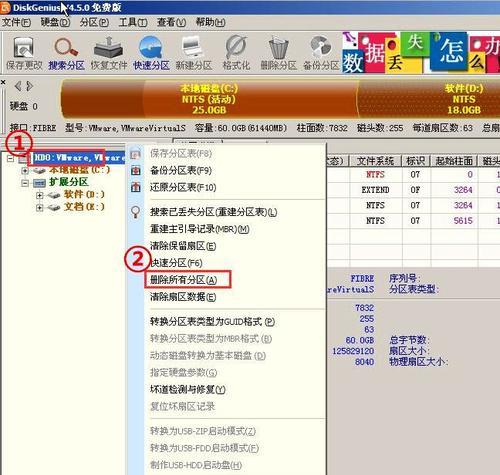This screenshot has height=475, width=500.
Task: Click the 序列号 label
Action: click(405, 279)
